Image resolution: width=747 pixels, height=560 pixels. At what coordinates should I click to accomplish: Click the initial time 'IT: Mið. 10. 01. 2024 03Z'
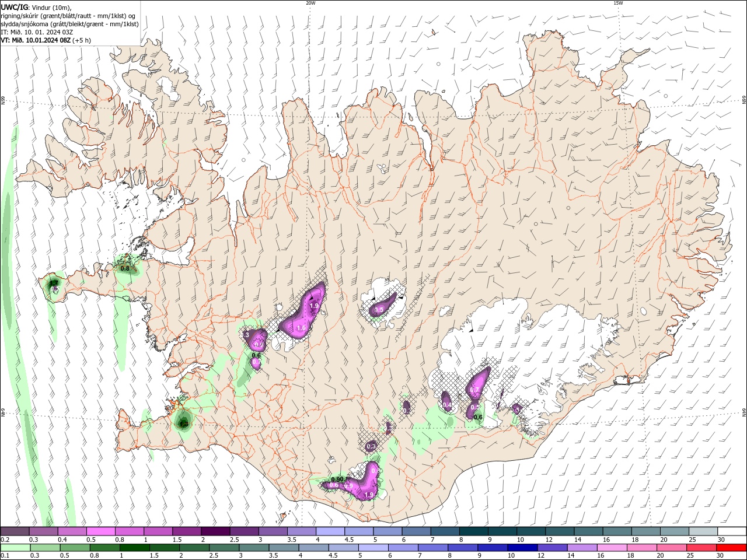pos(36,32)
